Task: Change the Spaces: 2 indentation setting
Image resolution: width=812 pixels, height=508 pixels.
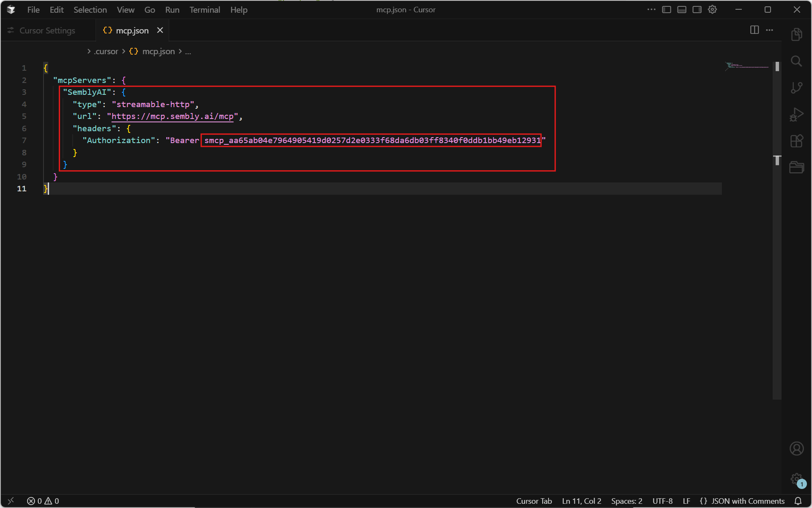Action: pyautogui.click(x=626, y=501)
